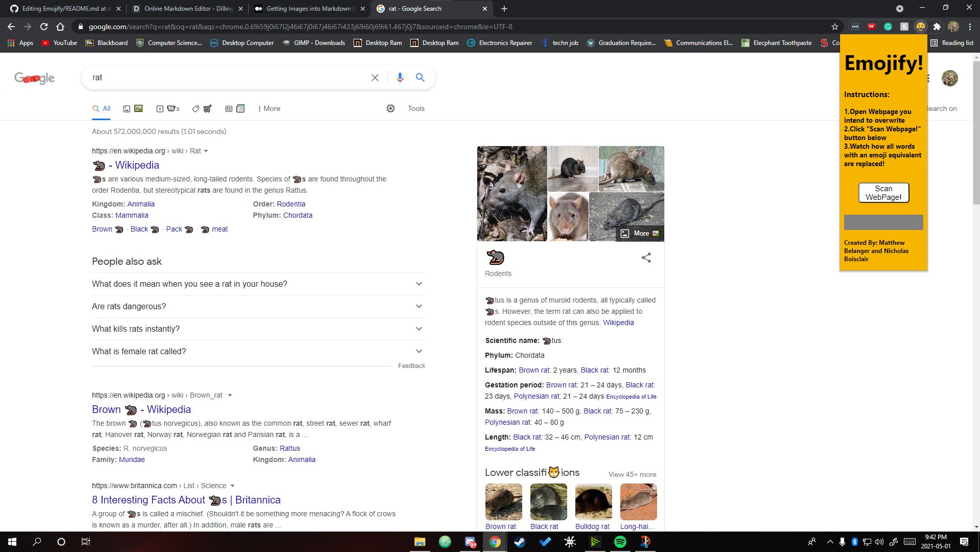
Task: Click the Black rat classification link
Action: click(x=544, y=526)
